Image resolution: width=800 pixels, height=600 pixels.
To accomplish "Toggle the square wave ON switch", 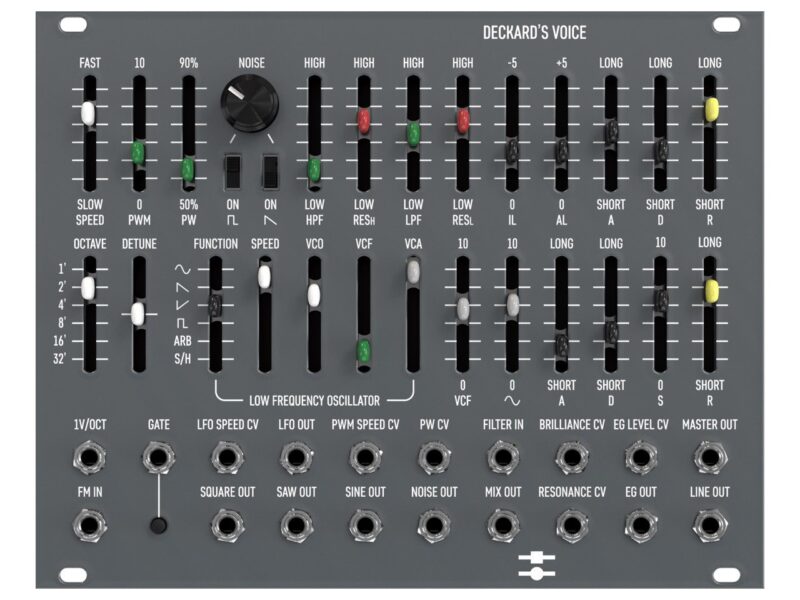I will (233, 171).
